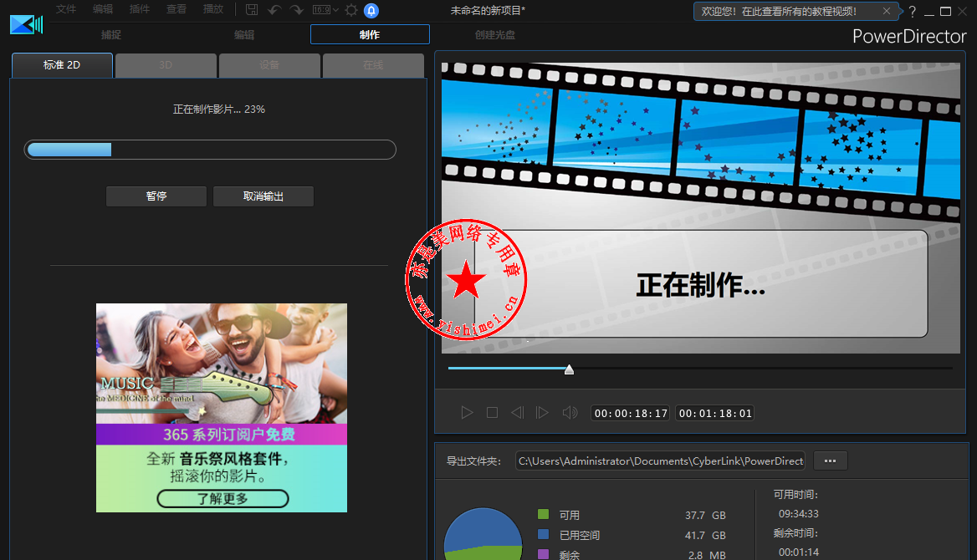The width and height of the screenshot is (977, 560).
Task: Open preferences with the gear icon
Action: click(351, 10)
